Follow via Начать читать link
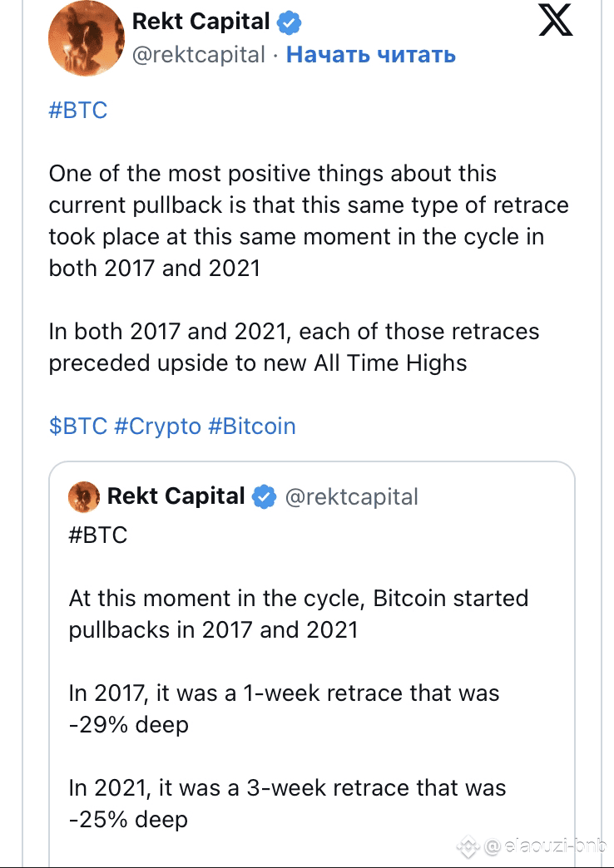The image size is (614, 868). (371, 54)
